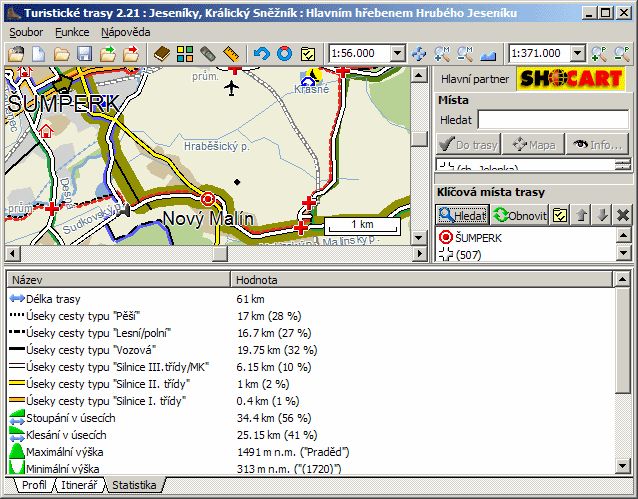The width and height of the screenshot is (638, 499).
Task: Click the brown book icon in toolbar
Action: tap(162, 53)
